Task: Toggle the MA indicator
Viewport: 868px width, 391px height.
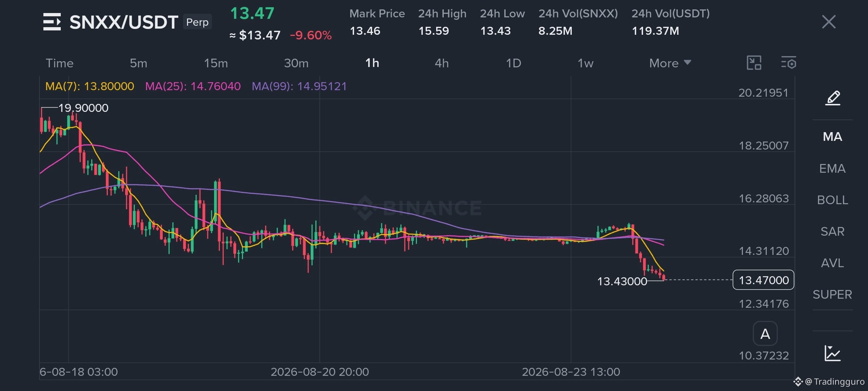Action: click(833, 137)
